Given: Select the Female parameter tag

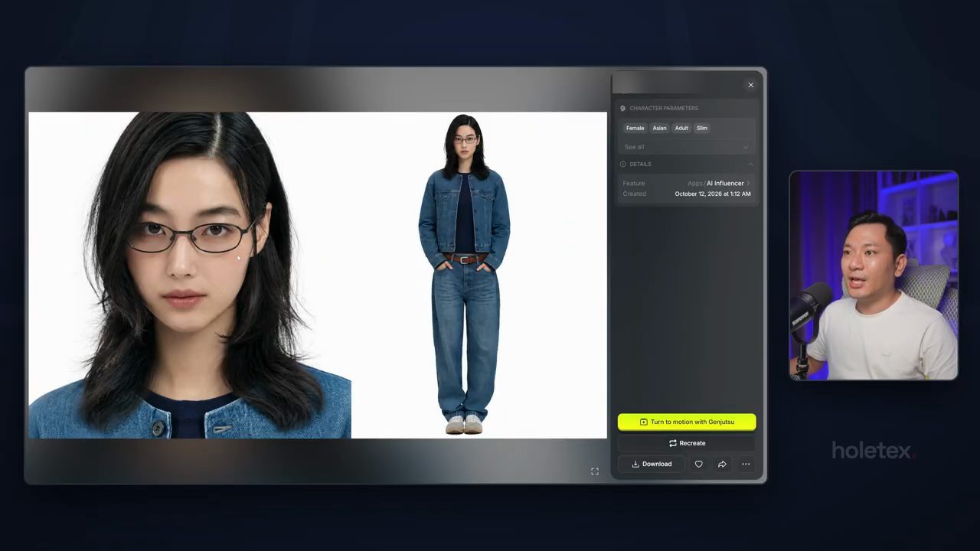Looking at the screenshot, I should tap(635, 128).
